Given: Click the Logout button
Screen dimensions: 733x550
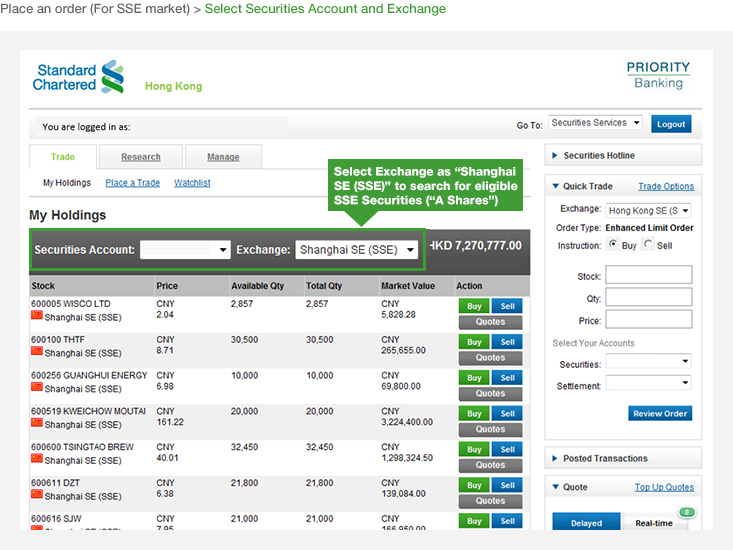Looking at the screenshot, I should (671, 124).
